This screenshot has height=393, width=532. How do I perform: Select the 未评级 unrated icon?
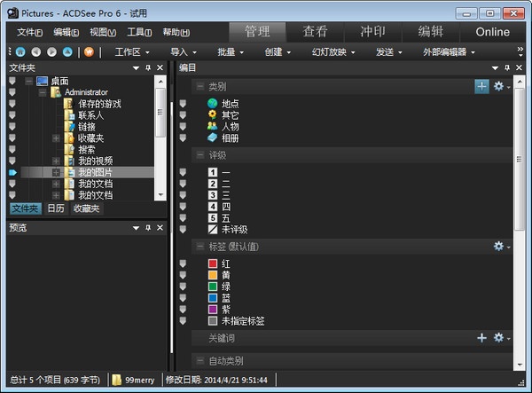213,230
